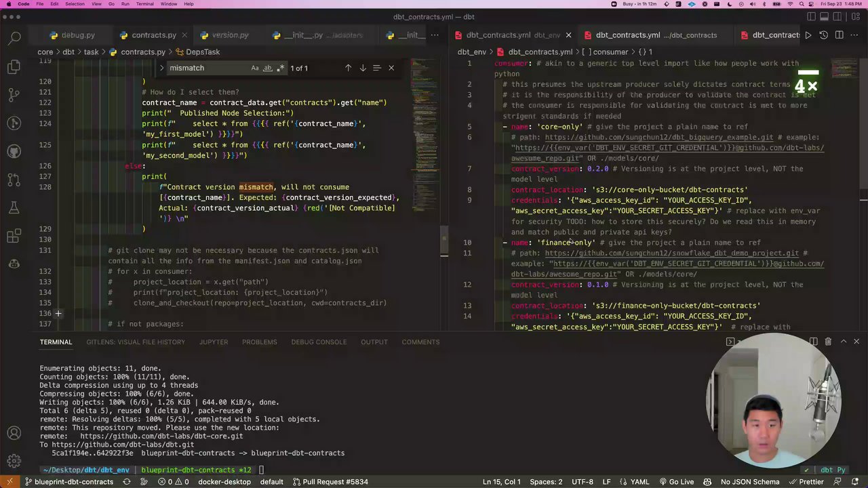Toggle Match Whole Word in the find widget
Screen dimensions: 868x488
(x=268, y=68)
